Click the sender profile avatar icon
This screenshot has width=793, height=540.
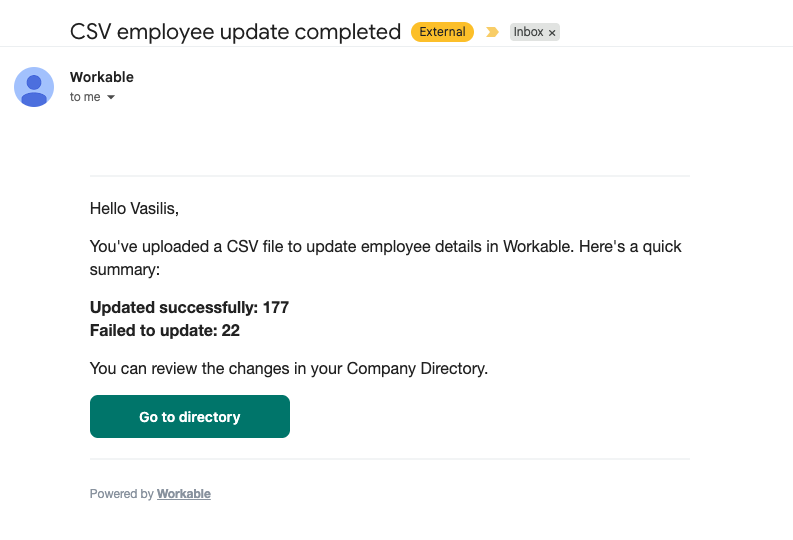point(34,87)
